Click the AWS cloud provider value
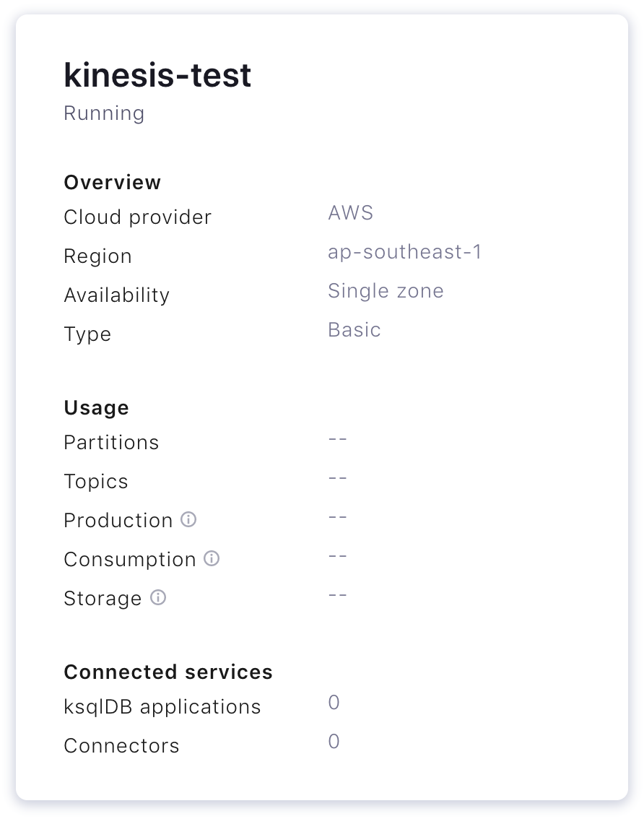Screen dimensions: 644x819 point(350,212)
